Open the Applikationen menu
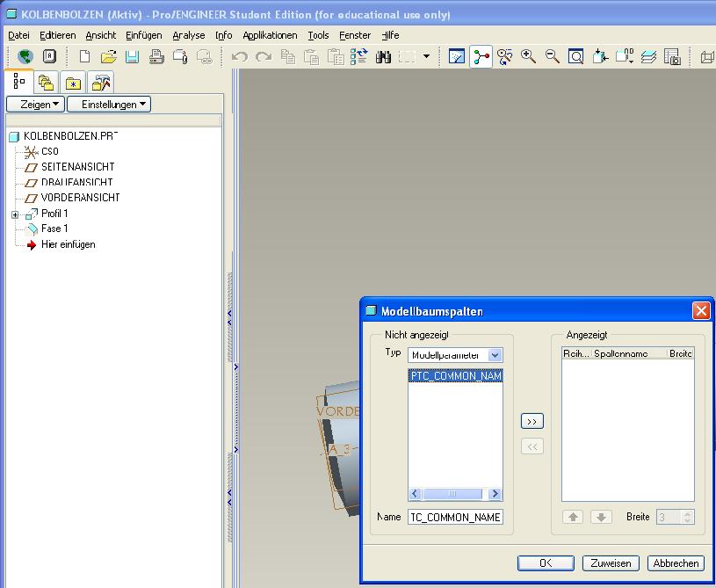716x588 pixels. [x=270, y=35]
